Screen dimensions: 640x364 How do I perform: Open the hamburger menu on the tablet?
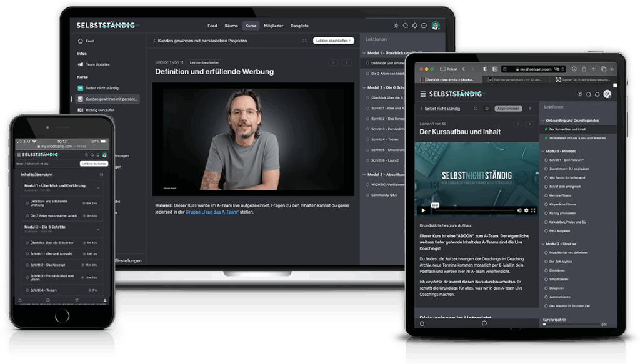[423, 94]
